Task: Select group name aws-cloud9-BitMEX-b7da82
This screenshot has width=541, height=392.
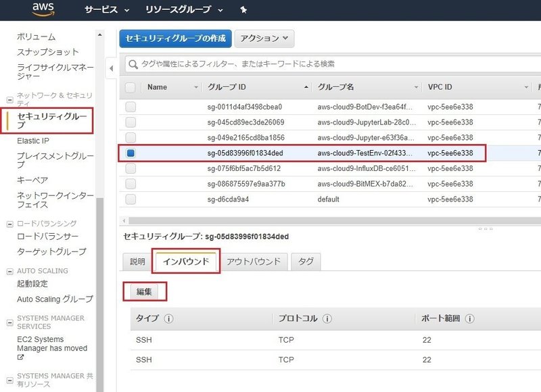Action: pos(365,184)
